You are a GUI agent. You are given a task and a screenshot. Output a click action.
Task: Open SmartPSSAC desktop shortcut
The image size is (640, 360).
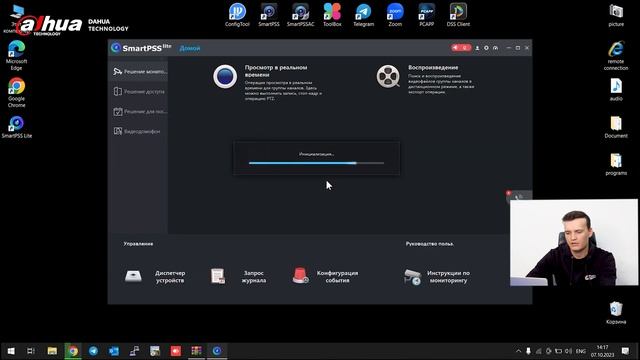tap(300, 15)
